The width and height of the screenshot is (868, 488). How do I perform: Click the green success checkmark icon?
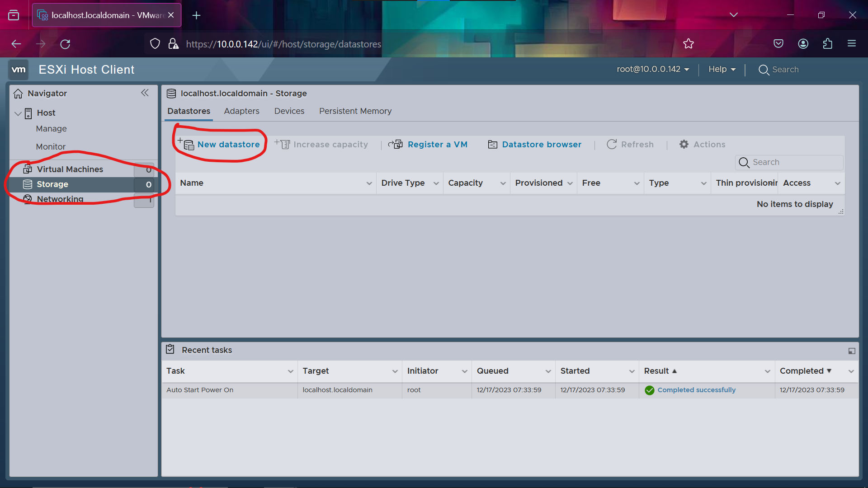pyautogui.click(x=650, y=390)
